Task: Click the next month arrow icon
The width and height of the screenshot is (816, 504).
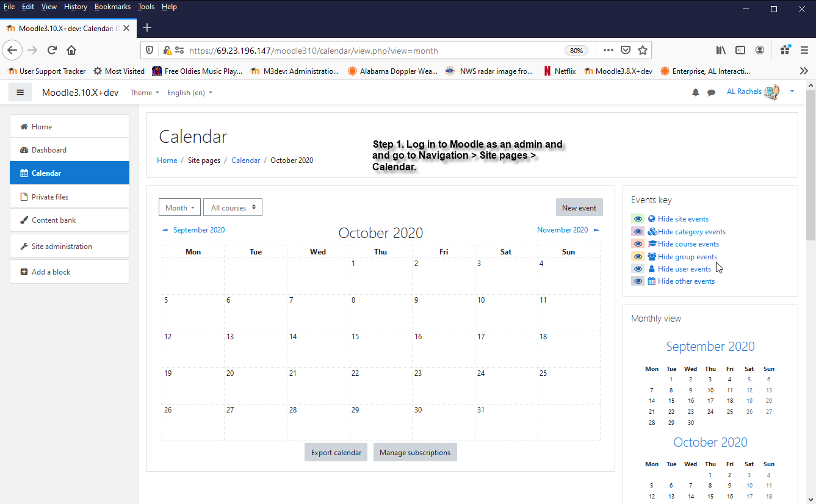Action: coord(596,230)
